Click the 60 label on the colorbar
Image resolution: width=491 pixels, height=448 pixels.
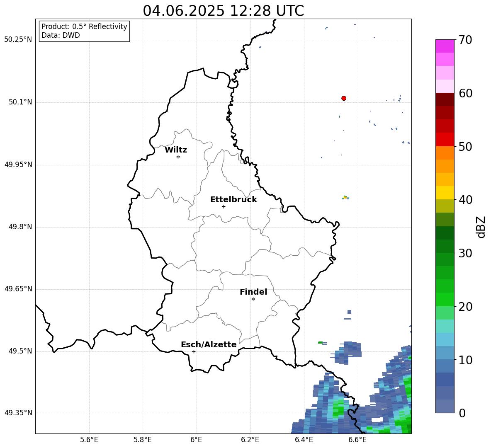pyautogui.click(x=465, y=93)
